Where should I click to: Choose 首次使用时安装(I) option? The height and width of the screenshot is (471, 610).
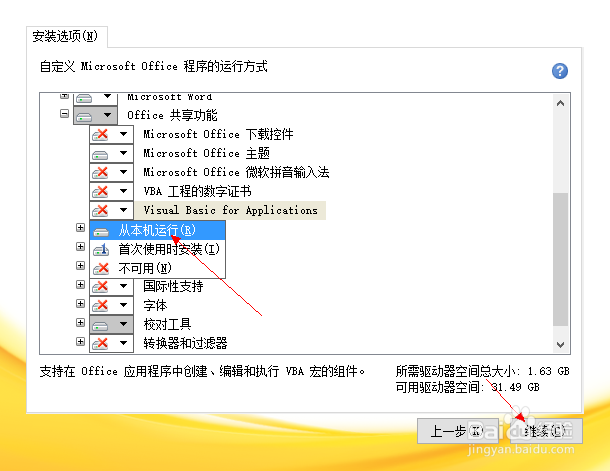(x=158, y=249)
